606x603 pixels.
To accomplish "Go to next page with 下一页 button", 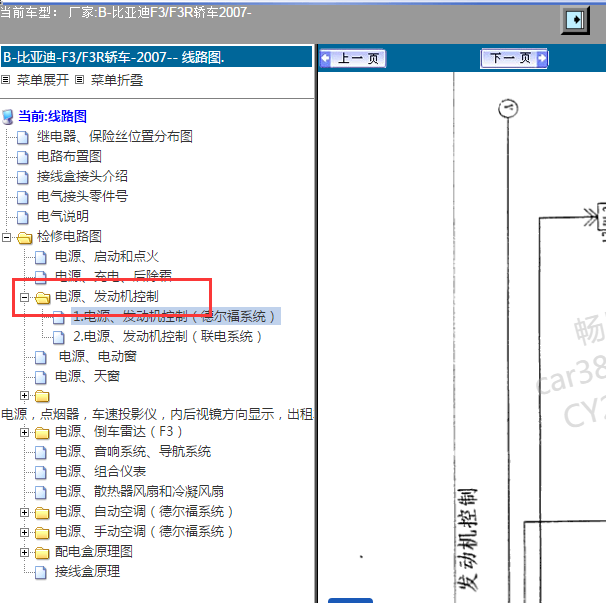I will coord(514,58).
